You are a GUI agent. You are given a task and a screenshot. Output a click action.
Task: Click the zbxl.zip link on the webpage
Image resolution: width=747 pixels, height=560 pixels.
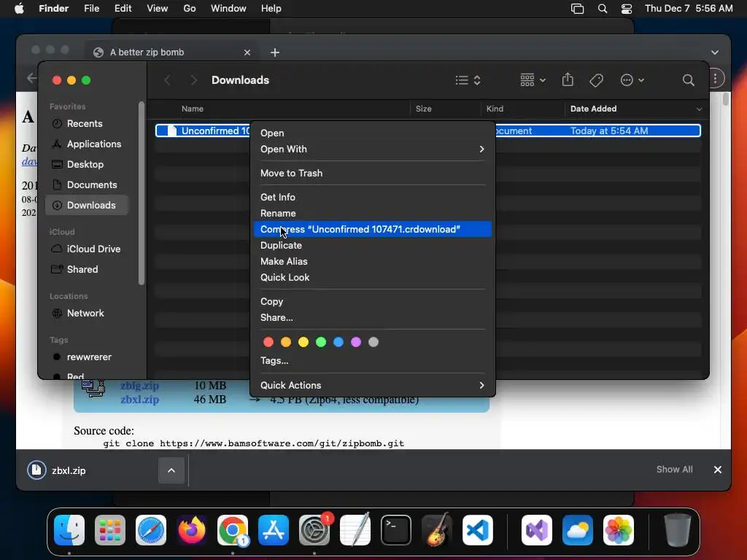point(139,400)
